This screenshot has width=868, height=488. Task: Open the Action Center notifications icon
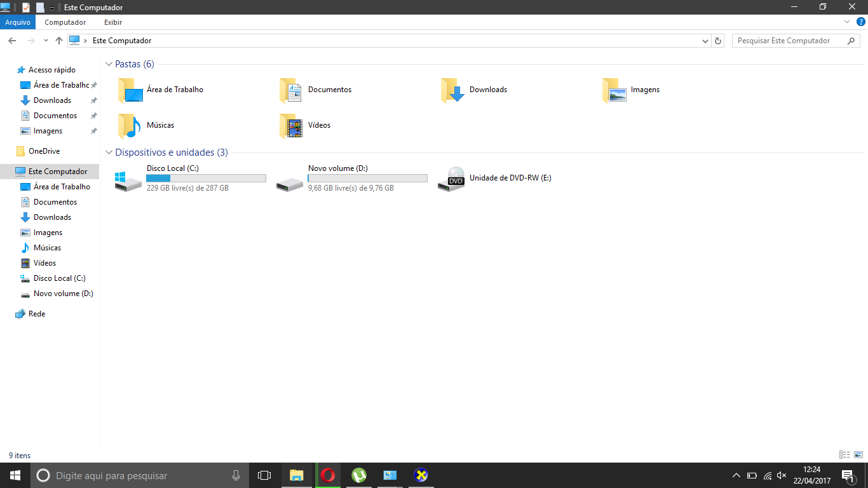click(847, 475)
